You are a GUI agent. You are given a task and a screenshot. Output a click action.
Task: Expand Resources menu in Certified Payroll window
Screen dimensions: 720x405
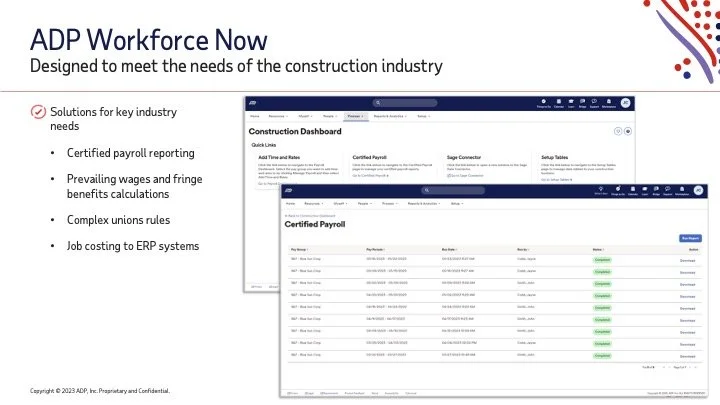coord(314,203)
